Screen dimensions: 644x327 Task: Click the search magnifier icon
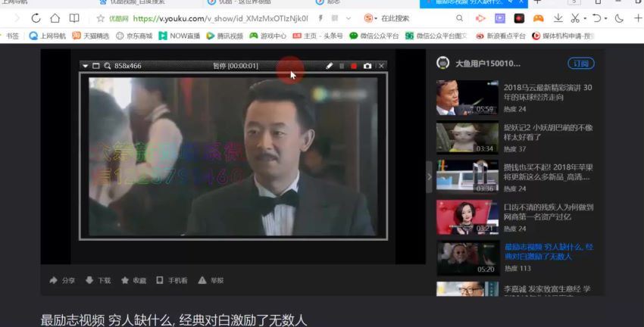click(x=460, y=18)
